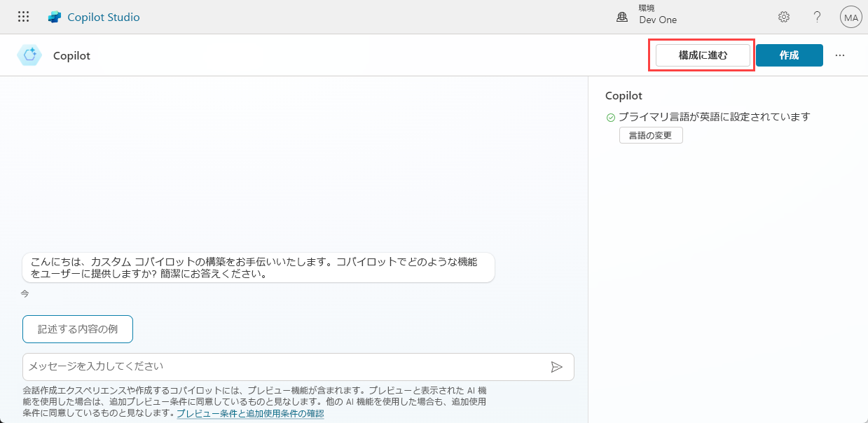Click the 言語の変更 button
The image size is (868, 423).
coord(651,136)
